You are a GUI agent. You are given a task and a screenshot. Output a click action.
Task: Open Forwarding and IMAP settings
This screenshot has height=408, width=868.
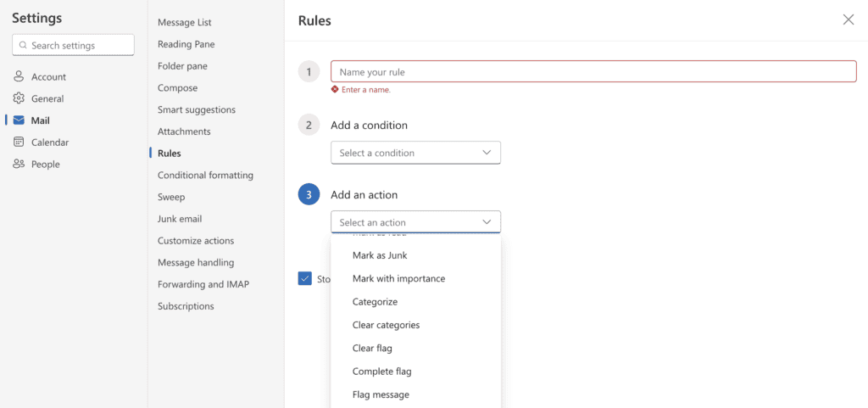203,284
